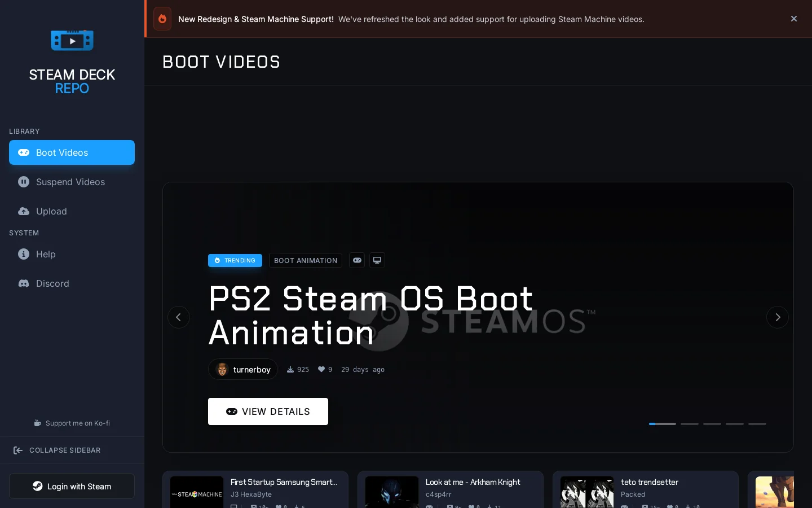This screenshot has width=812, height=508.
Task: Jump to the fourth carousel indicator
Action: (x=735, y=423)
